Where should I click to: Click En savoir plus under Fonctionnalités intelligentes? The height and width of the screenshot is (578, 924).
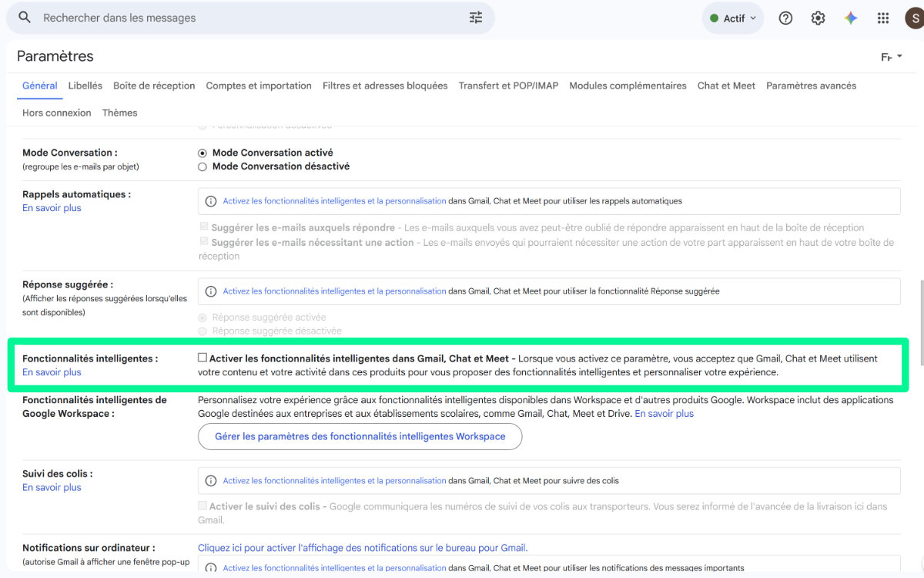pyautogui.click(x=52, y=372)
